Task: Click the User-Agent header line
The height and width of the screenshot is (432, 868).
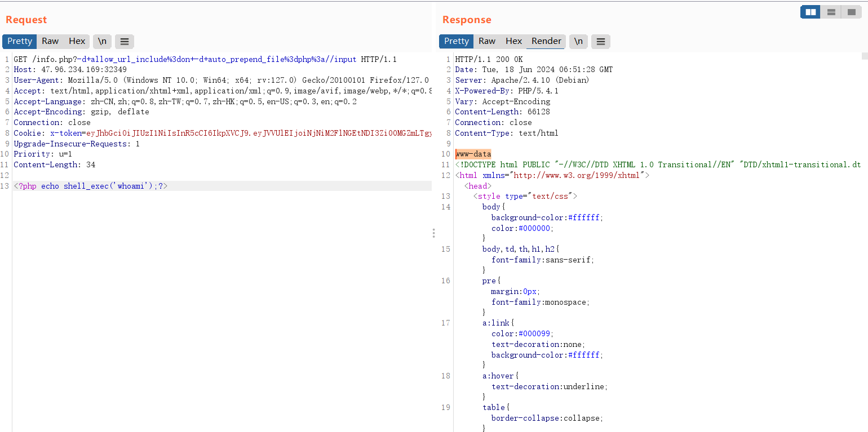Action: point(222,81)
